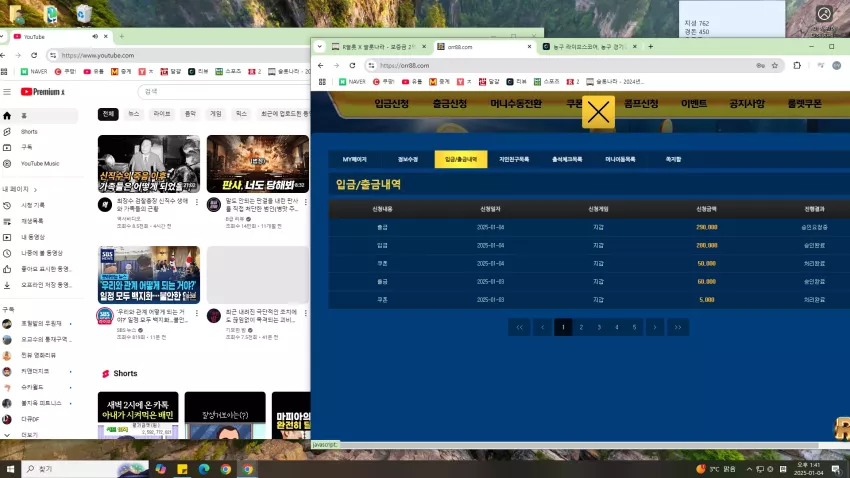Select MY페이지 tab on orr88
The image size is (850, 478).
[x=355, y=159]
